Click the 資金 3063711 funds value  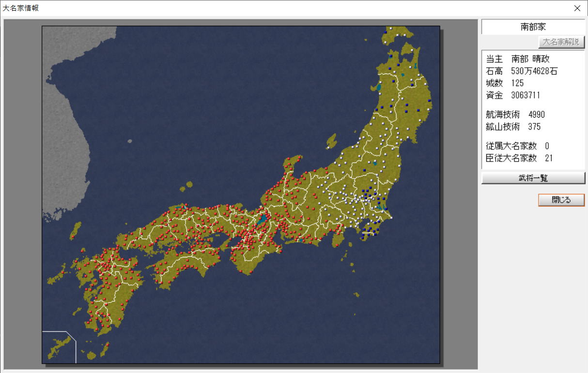(513, 95)
